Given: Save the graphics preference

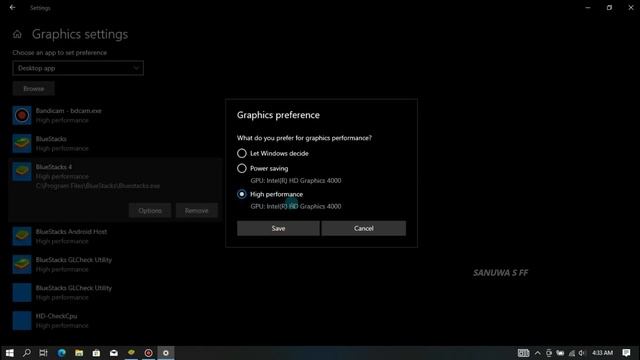Looking at the screenshot, I should click(x=278, y=228).
